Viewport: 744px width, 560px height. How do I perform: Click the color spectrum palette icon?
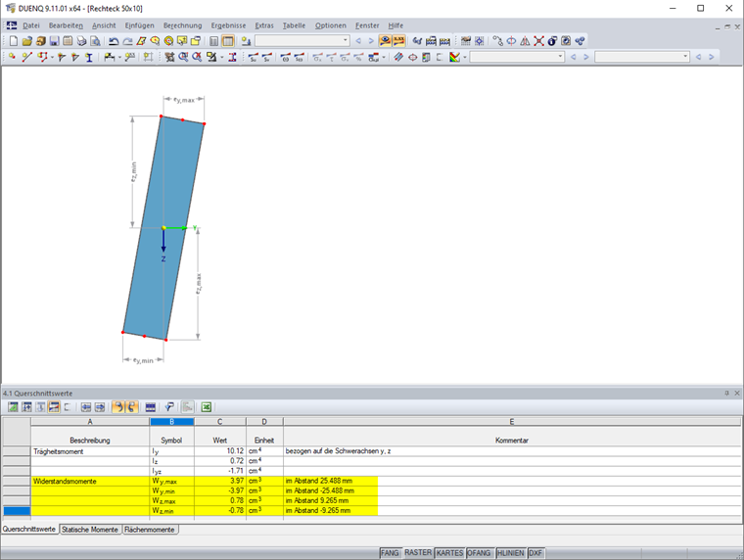455,58
